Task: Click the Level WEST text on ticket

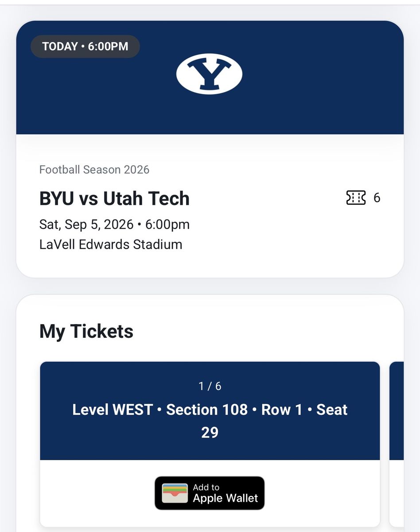Action: 113,410
